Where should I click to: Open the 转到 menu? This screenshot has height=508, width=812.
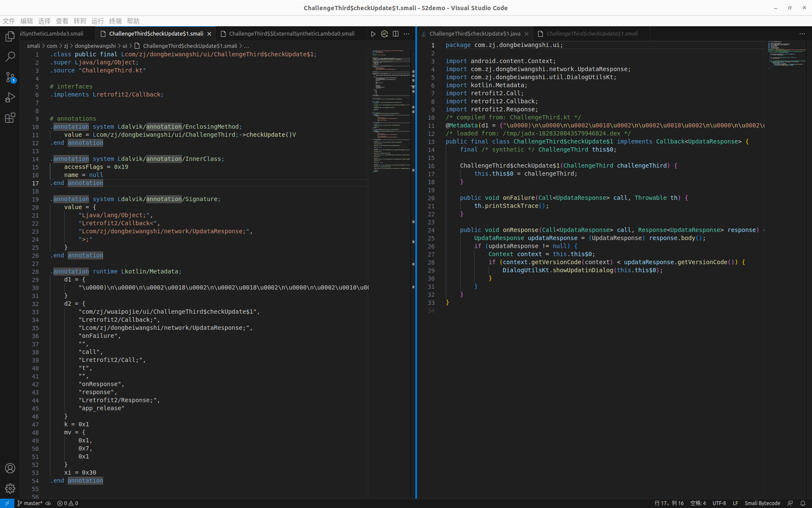(x=80, y=21)
